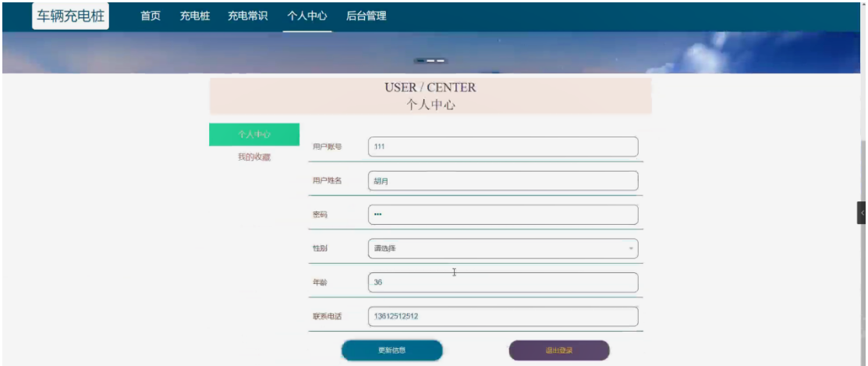The image size is (868, 366).
Task: Click the 性别 label text
Action: point(320,249)
